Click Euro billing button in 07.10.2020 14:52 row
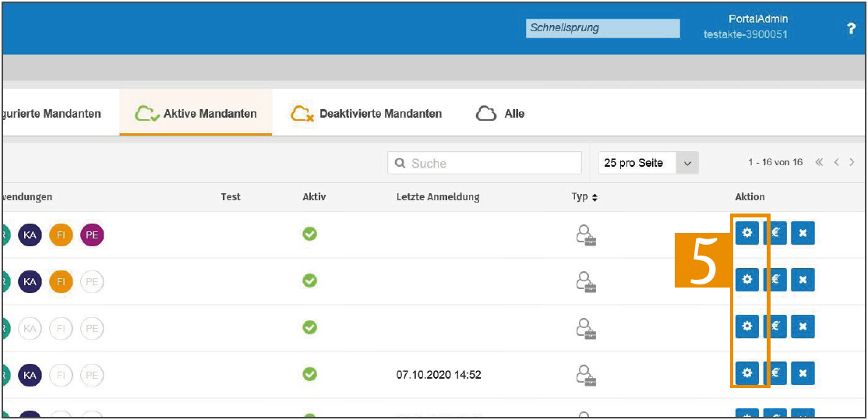Viewport: 868px width, 420px height. coord(775,374)
